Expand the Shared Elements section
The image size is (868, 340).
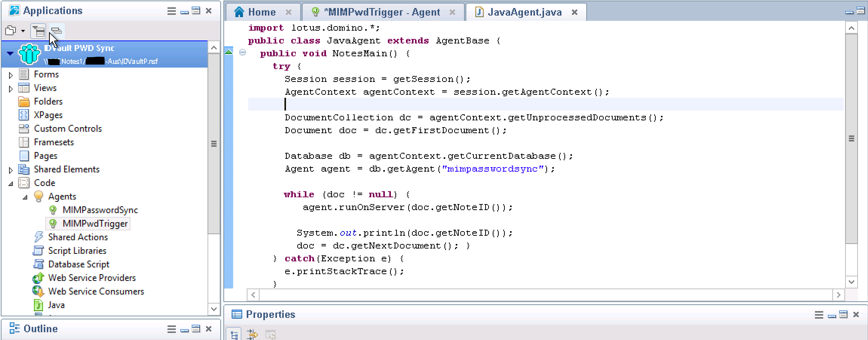pos(11,170)
